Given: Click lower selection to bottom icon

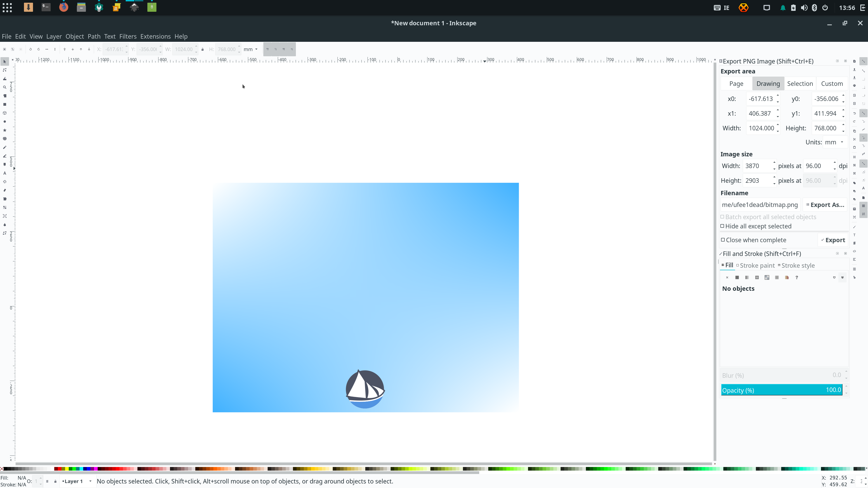Looking at the screenshot, I should click(65, 49).
